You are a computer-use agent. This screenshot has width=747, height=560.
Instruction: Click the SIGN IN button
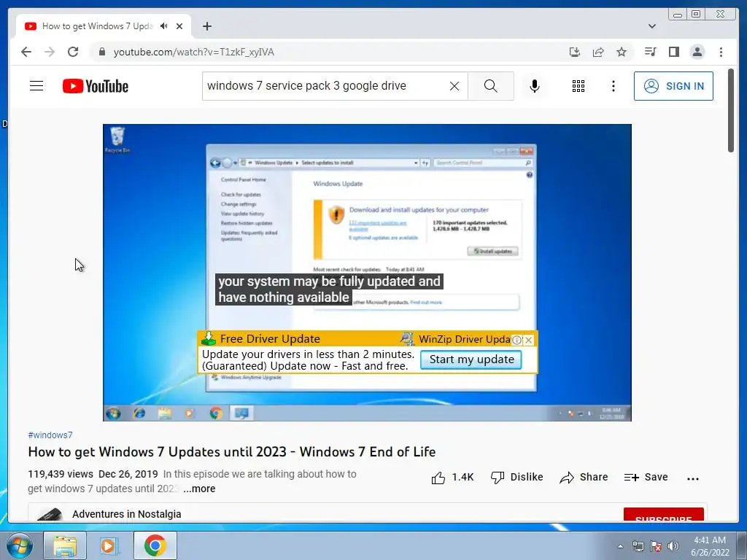tap(673, 86)
